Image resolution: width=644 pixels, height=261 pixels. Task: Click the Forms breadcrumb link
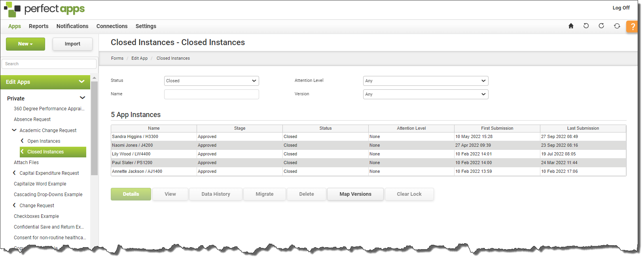tap(117, 58)
